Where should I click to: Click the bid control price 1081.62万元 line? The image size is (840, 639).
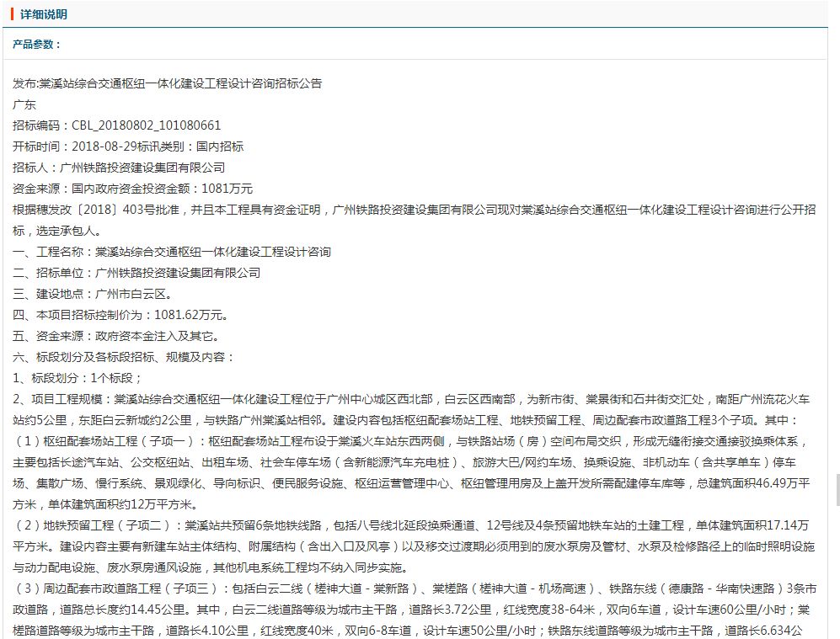120,315
